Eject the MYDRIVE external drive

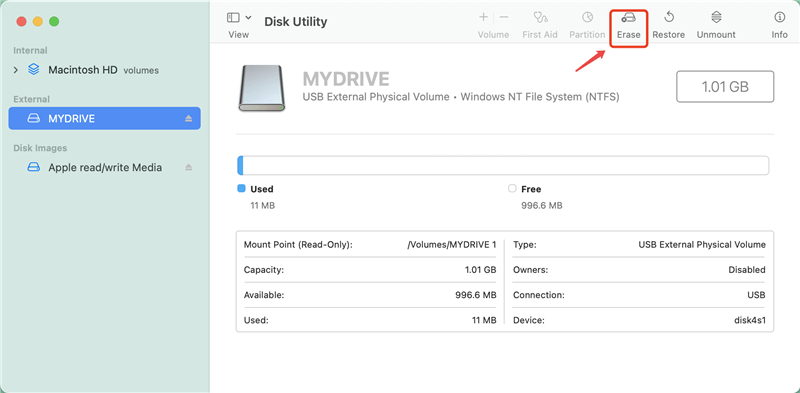click(x=188, y=118)
